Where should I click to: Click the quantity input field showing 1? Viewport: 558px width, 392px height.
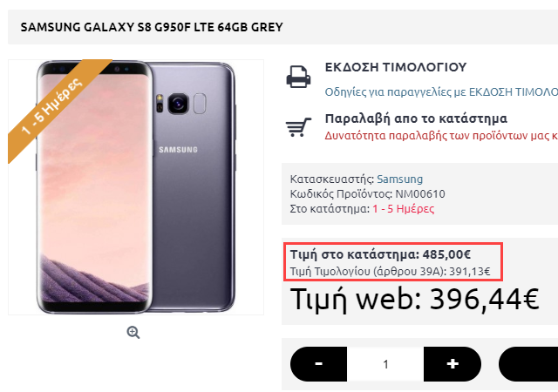(x=385, y=364)
